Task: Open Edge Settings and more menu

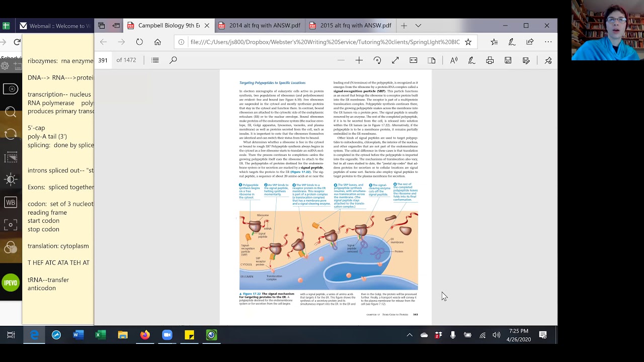Action: [x=548, y=42]
